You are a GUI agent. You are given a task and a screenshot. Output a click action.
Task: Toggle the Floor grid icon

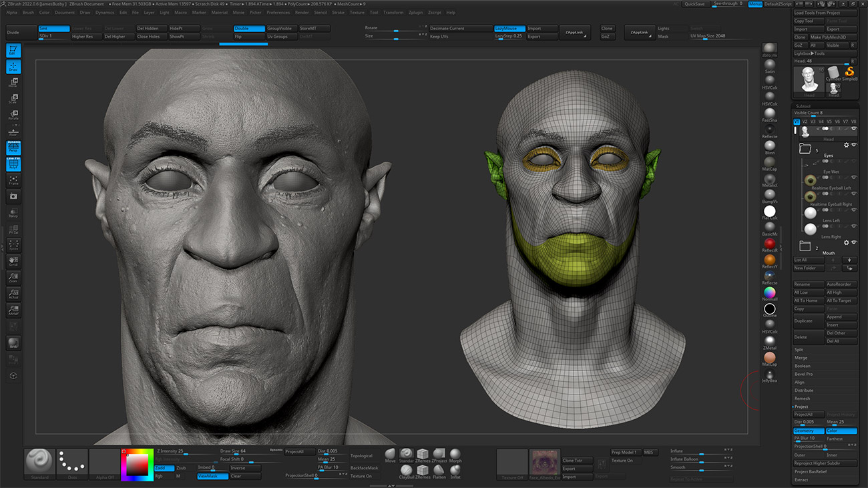click(13, 132)
